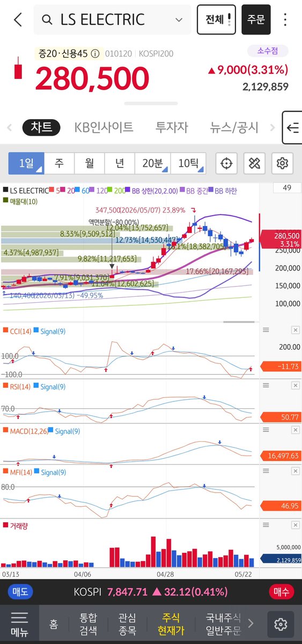Tap the 전체 button
The width and height of the screenshot is (302, 644).
[x=217, y=20]
